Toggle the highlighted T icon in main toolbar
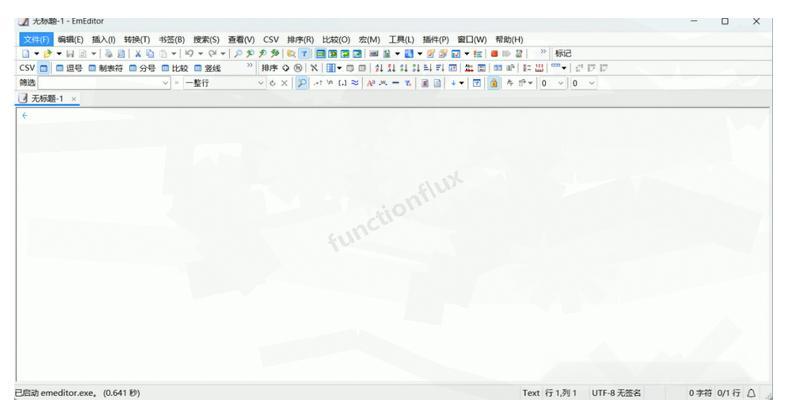Viewport: 788px width, 419px height. point(304,53)
